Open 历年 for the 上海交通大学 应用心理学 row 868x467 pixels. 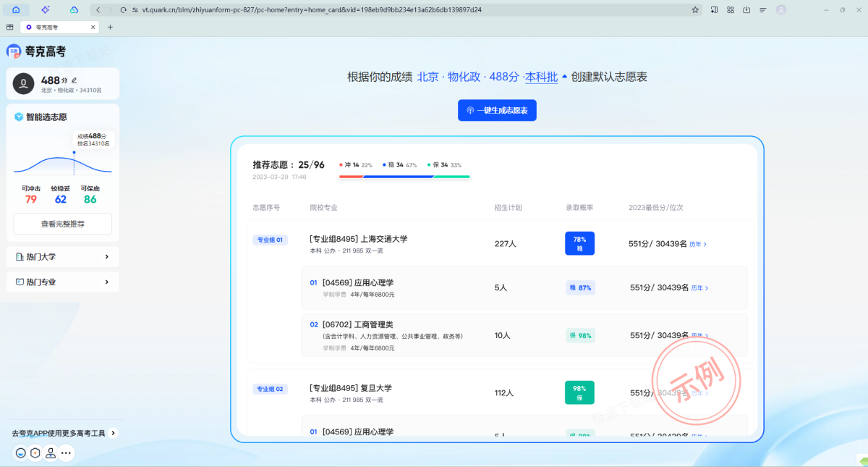click(699, 288)
